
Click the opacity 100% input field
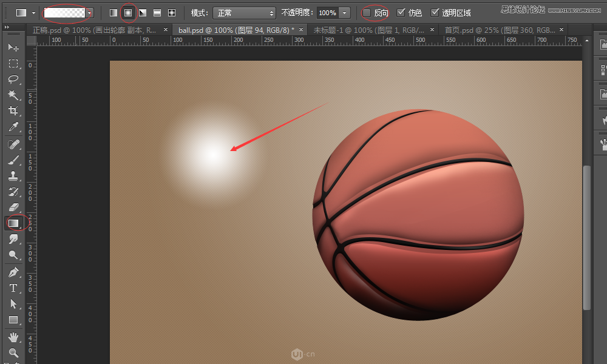click(x=328, y=13)
